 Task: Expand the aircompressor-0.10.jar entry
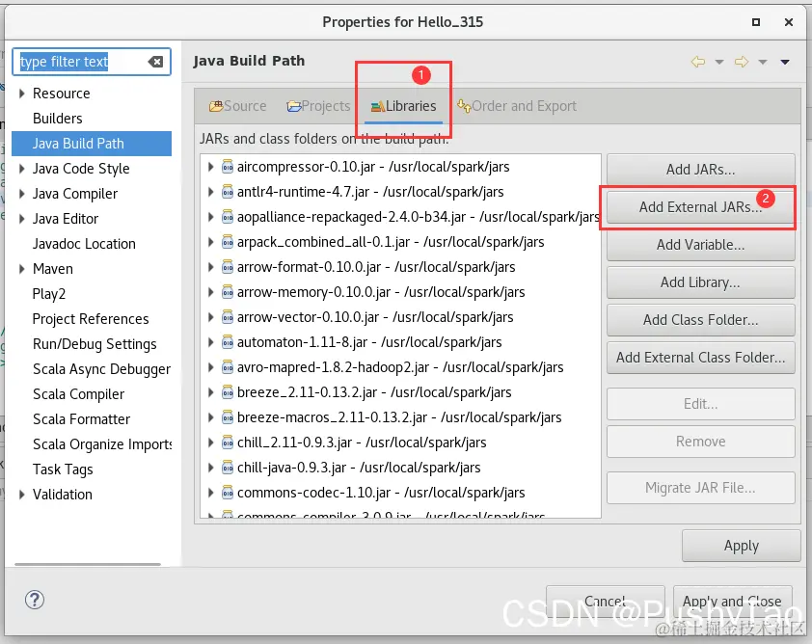(x=211, y=167)
